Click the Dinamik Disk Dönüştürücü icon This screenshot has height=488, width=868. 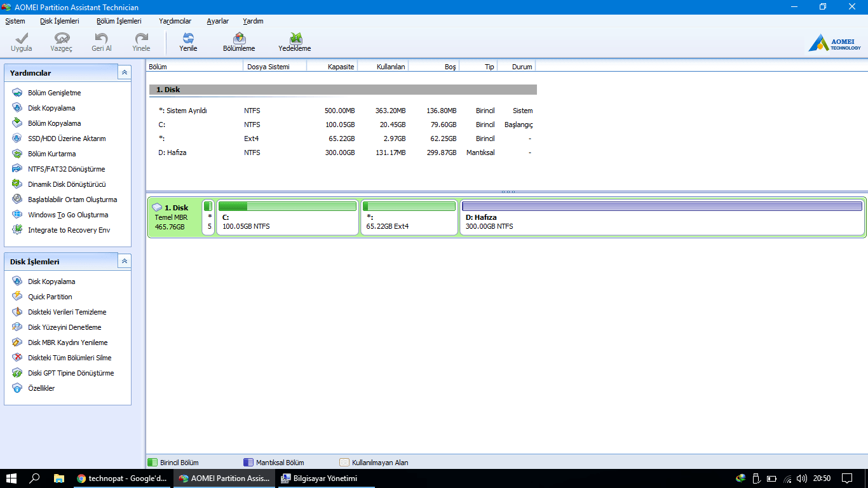point(17,184)
